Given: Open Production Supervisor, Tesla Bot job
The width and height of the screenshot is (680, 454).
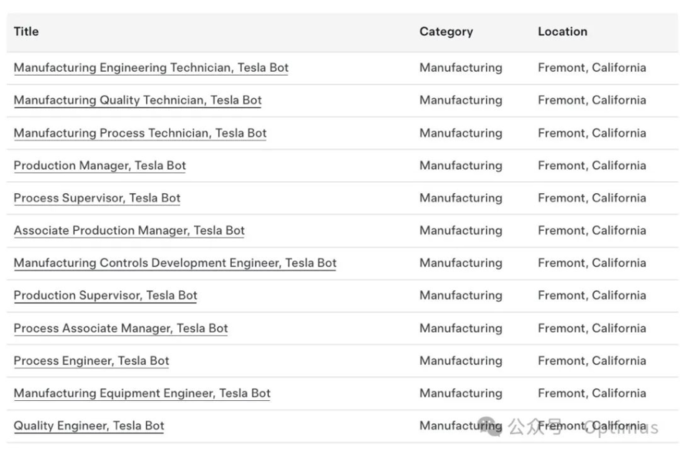Looking at the screenshot, I should [x=105, y=295].
